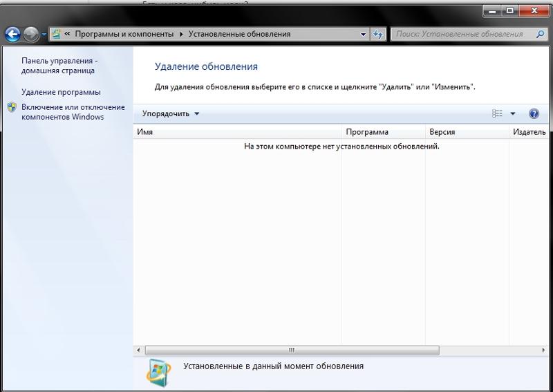Change view with the view mode icon
This screenshot has width=553, height=392.
(x=497, y=113)
